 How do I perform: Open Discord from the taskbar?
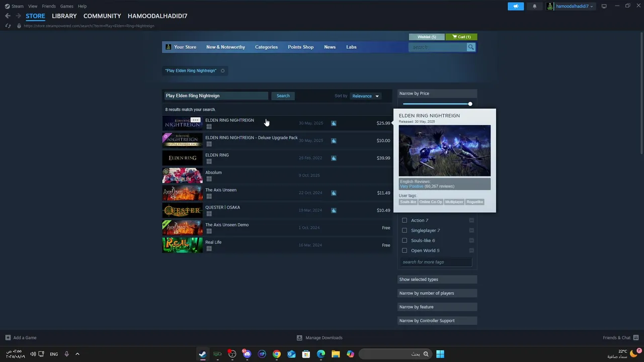pos(247,354)
